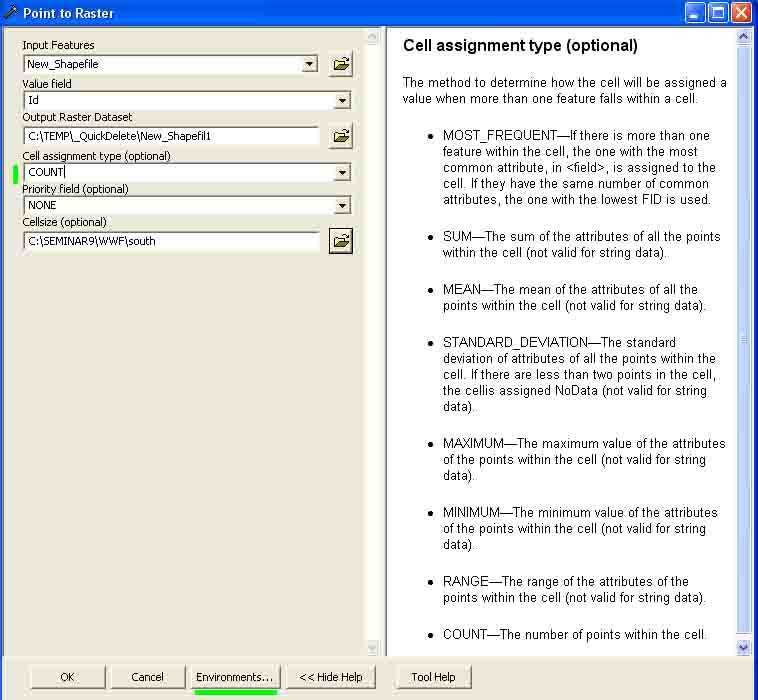Edit the Output Raster Dataset path field

(172, 136)
